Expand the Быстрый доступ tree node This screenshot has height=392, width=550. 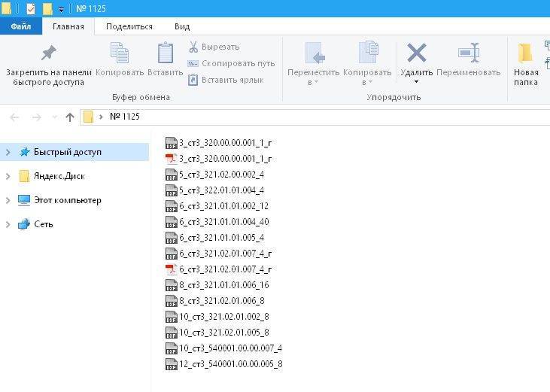8,152
